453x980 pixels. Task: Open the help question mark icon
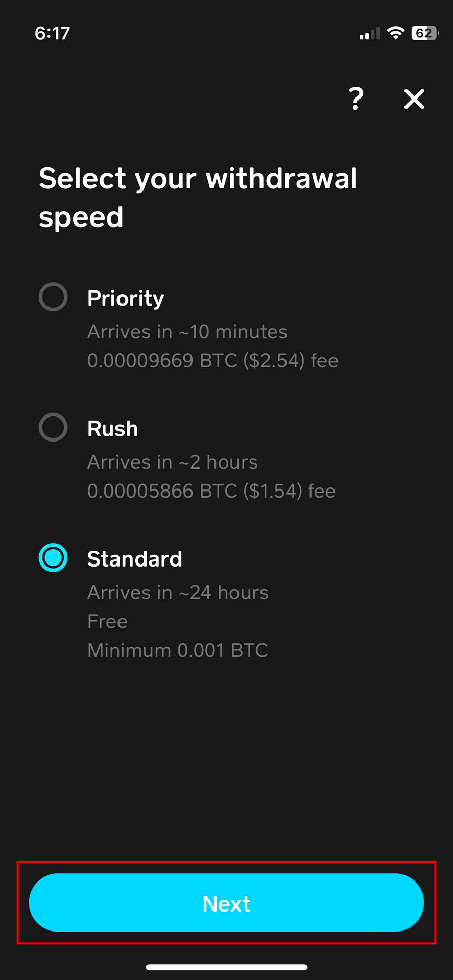pyautogui.click(x=356, y=99)
